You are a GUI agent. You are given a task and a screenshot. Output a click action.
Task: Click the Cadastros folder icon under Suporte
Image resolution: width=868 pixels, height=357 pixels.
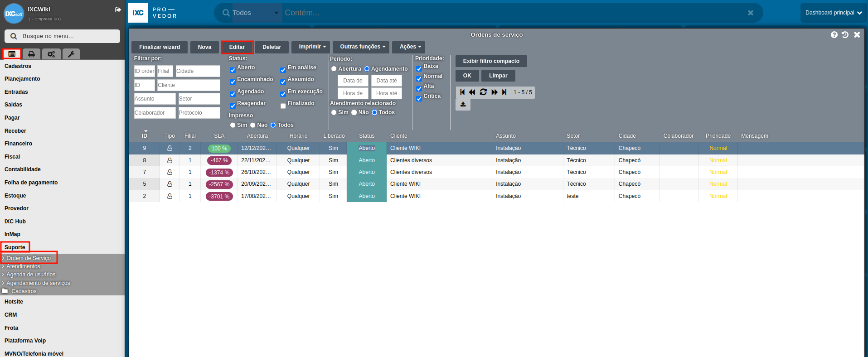(5, 291)
